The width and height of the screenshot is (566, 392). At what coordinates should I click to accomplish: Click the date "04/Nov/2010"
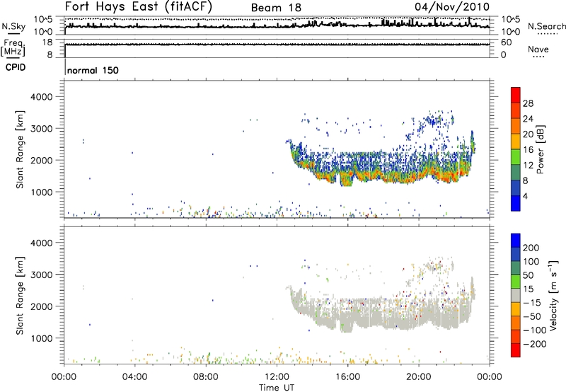452,7
